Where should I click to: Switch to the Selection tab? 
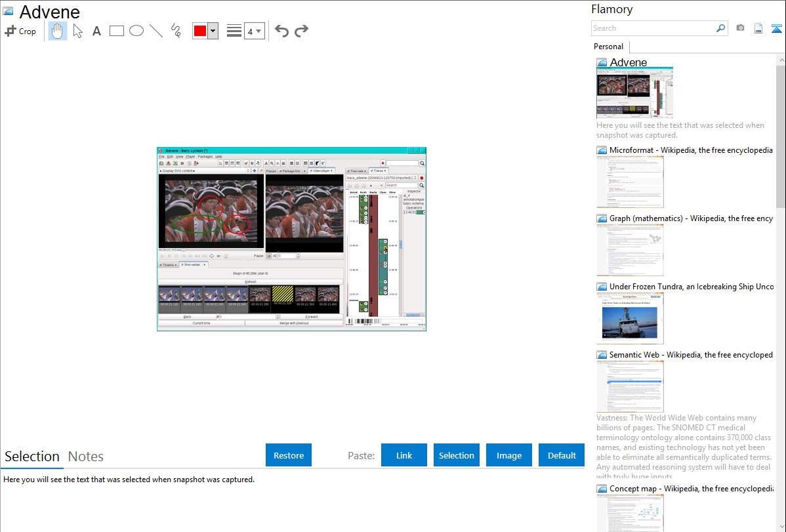[x=32, y=457]
